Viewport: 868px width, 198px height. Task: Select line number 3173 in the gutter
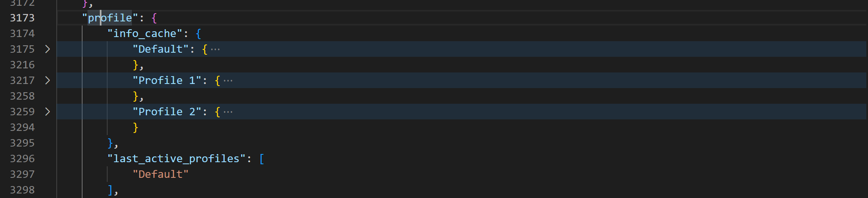(x=22, y=18)
